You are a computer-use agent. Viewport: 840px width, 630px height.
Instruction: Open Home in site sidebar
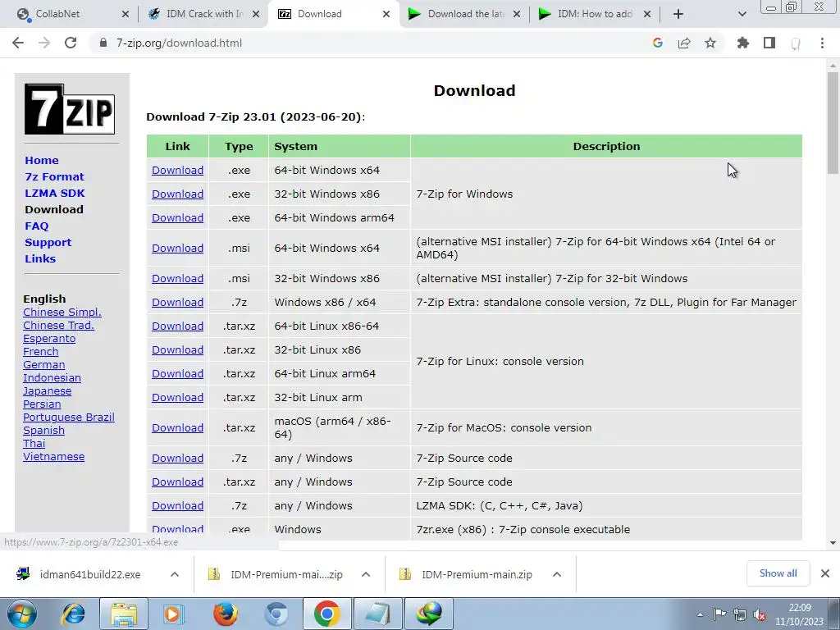click(x=42, y=160)
